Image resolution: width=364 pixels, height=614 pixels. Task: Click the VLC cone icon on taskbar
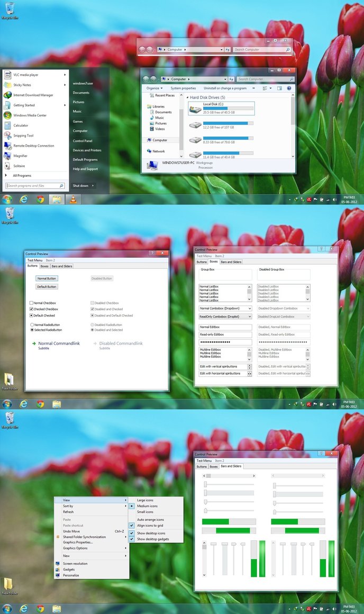(x=72, y=199)
